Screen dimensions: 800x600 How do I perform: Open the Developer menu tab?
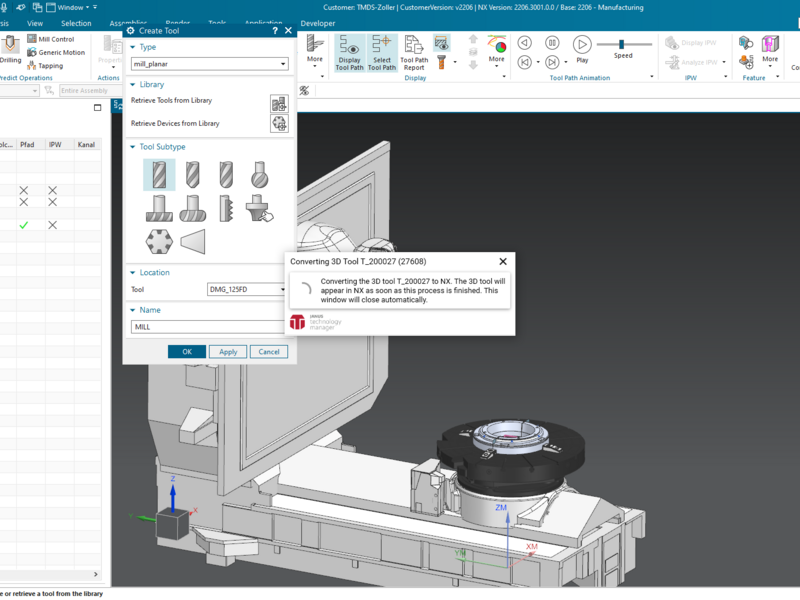click(318, 23)
